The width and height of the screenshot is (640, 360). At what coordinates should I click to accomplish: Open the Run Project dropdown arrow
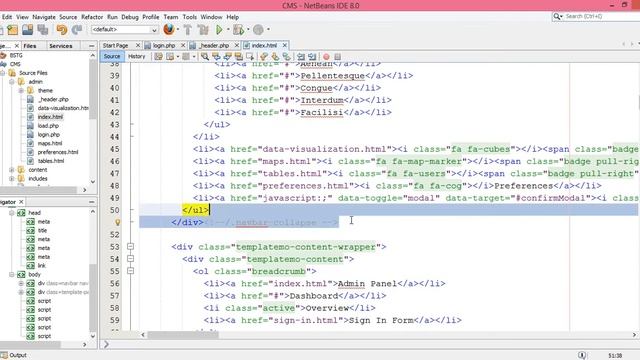228,29
